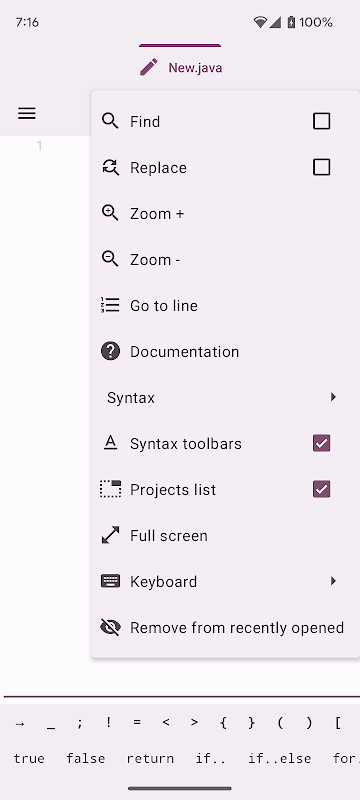
Task: Select the New.java file tab
Action: coord(180,67)
